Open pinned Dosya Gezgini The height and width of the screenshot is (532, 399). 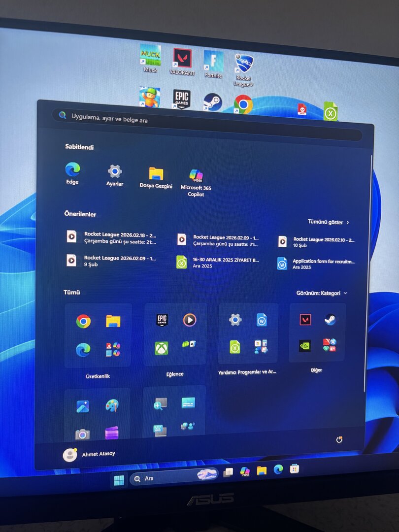[x=156, y=177]
